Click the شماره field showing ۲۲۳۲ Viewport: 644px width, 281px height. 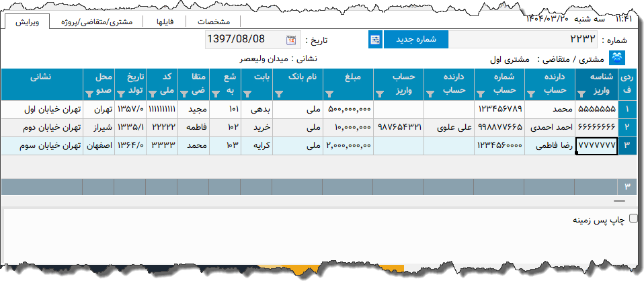point(523,40)
